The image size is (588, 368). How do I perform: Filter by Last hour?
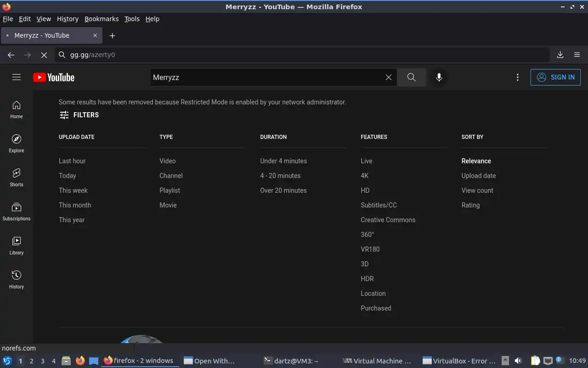(72, 161)
